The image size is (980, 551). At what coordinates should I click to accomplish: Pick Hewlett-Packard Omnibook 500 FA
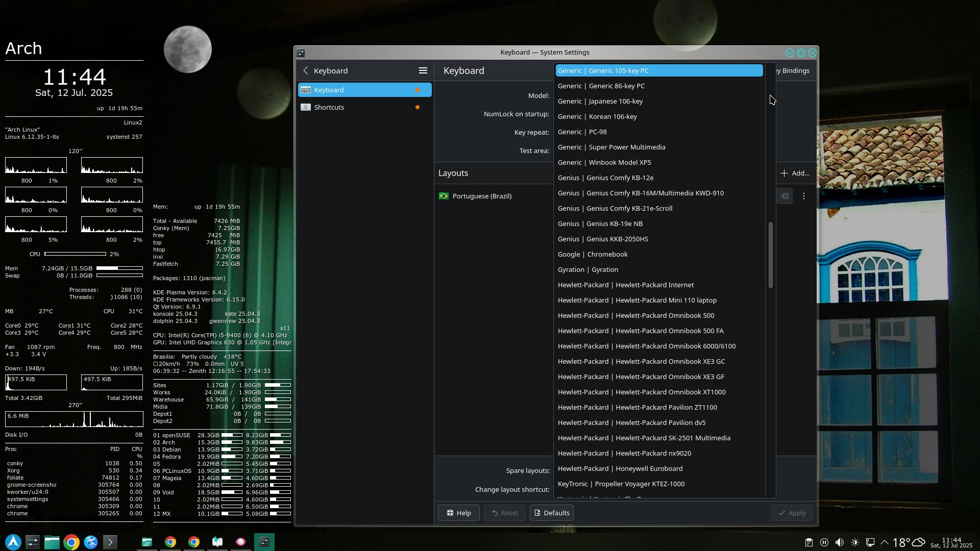coord(659,331)
